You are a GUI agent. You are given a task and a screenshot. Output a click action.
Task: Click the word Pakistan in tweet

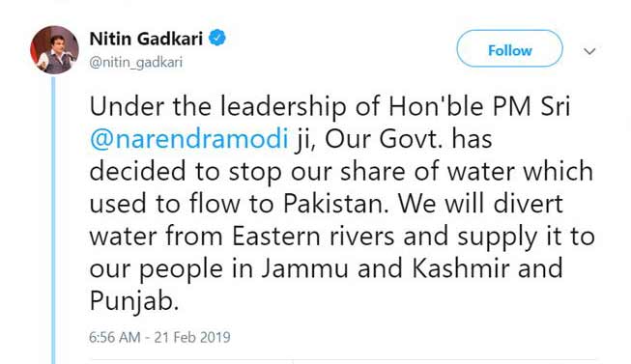tap(336, 204)
